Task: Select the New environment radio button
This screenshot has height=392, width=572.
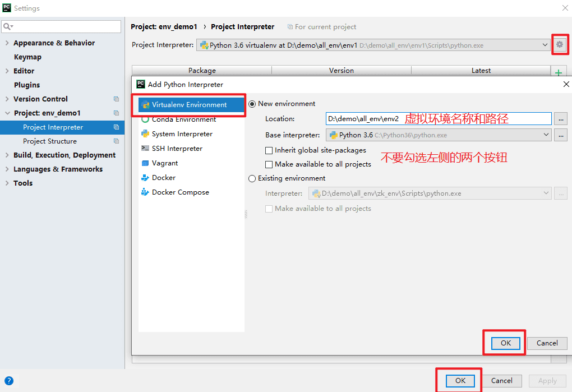Action: tap(252, 104)
